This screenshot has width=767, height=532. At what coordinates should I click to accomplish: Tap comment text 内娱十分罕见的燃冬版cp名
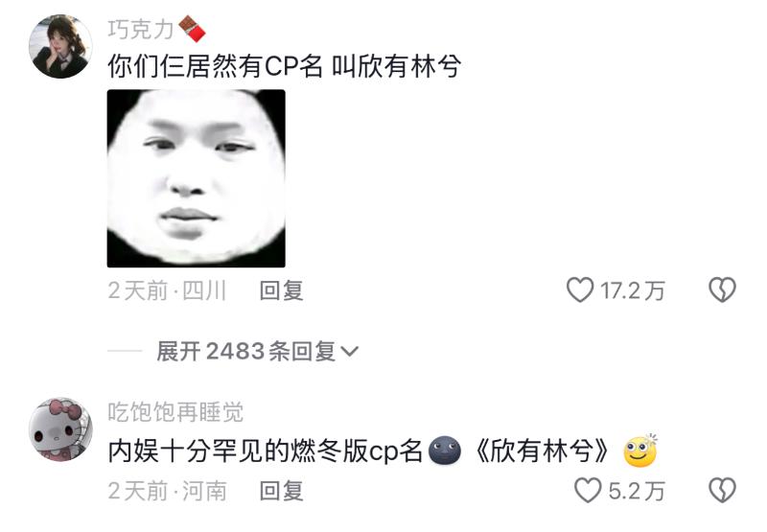266,451
